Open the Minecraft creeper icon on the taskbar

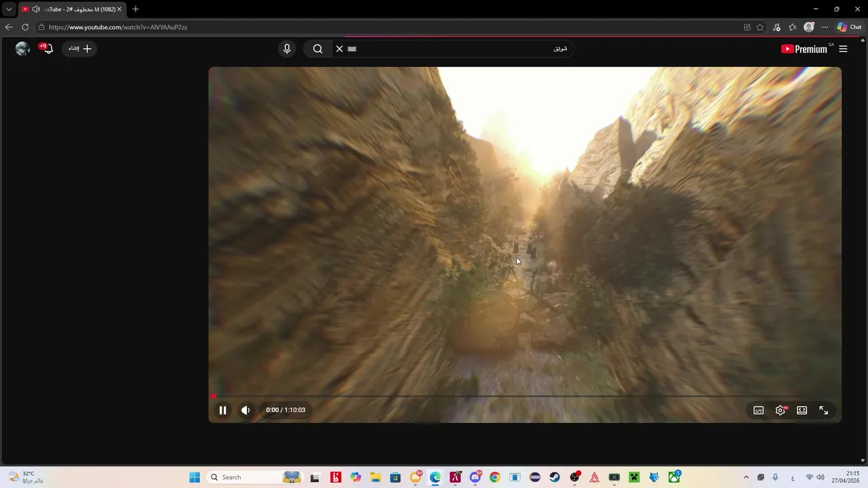[634, 477]
